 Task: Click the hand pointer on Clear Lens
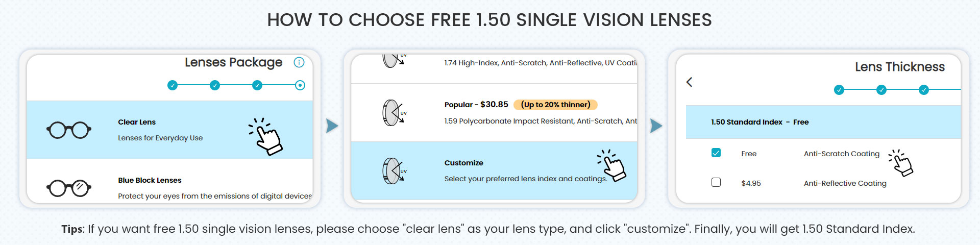[x=266, y=137]
